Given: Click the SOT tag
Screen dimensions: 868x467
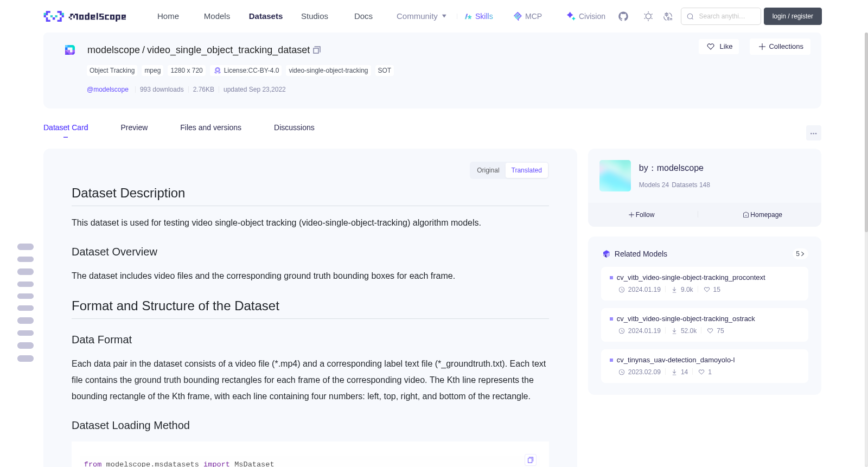Looking at the screenshot, I should pyautogui.click(x=384, y=71).
